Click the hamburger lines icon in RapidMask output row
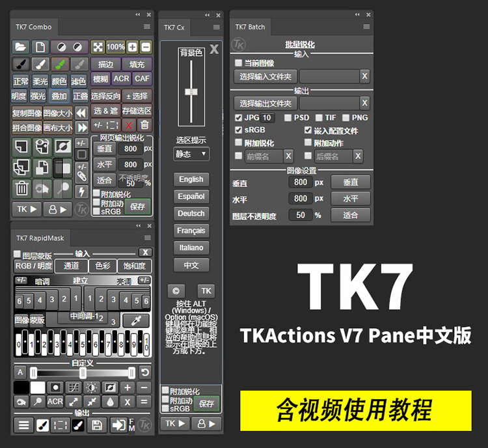The image size is (488, 448). tap(23, 425)
